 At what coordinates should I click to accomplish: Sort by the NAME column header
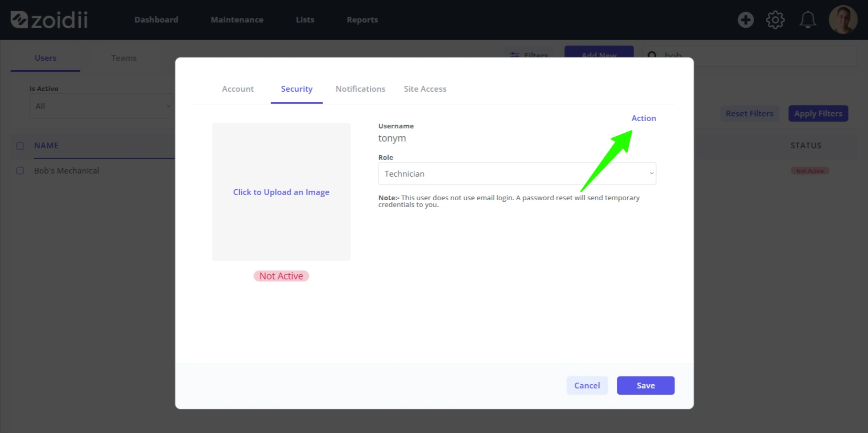pyautogui.click(x=46, y=146)
